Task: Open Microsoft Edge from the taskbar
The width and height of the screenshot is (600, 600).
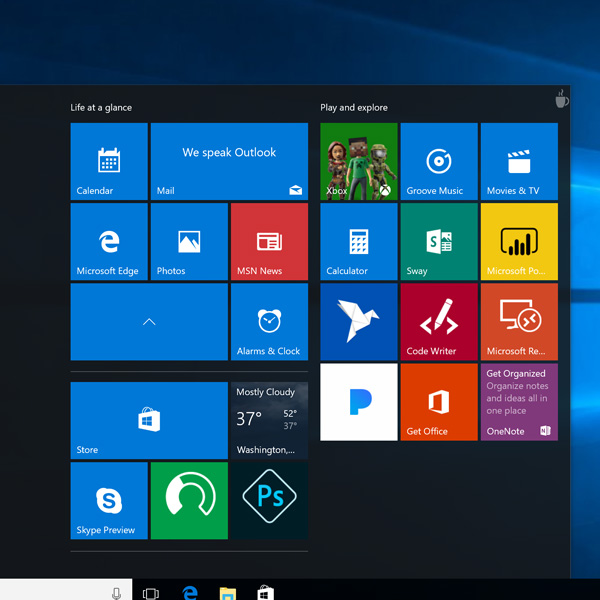Action: pos(190,593)
